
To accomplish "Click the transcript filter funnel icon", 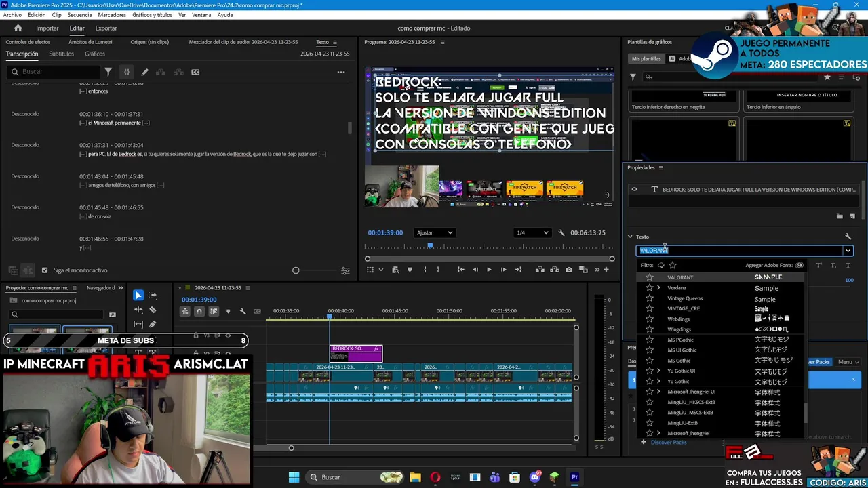I will pos(108,72).
